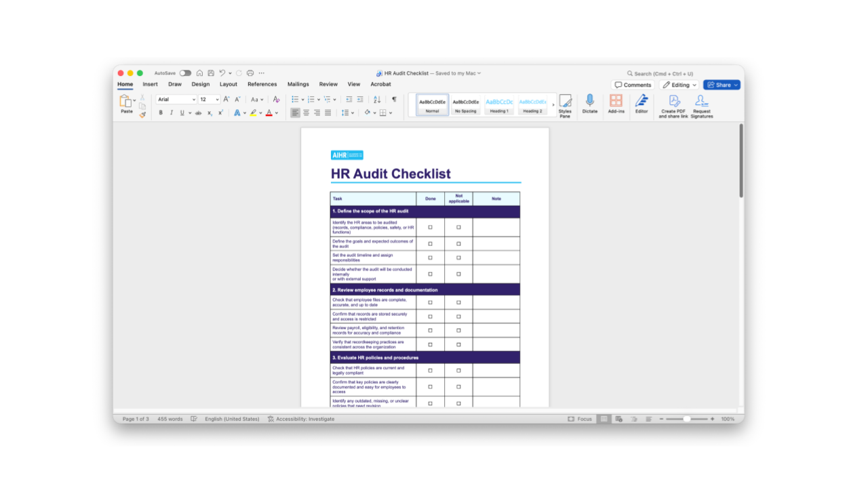Click Create PDF and share link

click(x=673, y=102)
